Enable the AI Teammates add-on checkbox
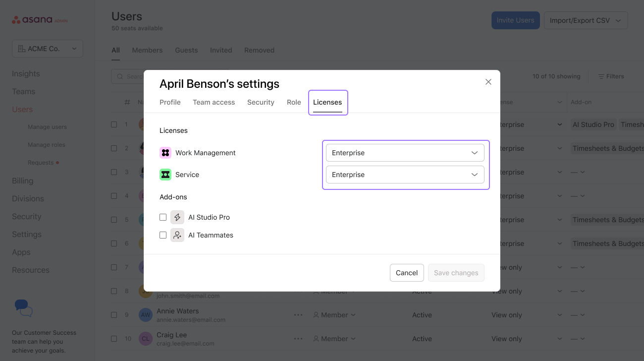Viewport: 644px width, 361px height. click(163, 235)
